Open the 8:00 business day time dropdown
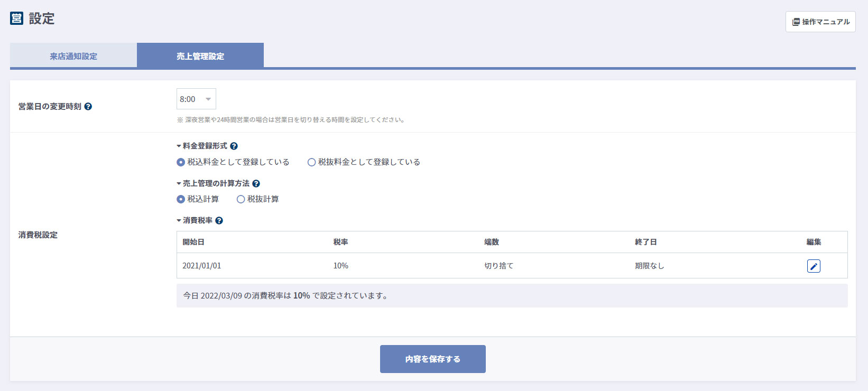This screenshot has width=868, height=391. [x=196, y=99]
